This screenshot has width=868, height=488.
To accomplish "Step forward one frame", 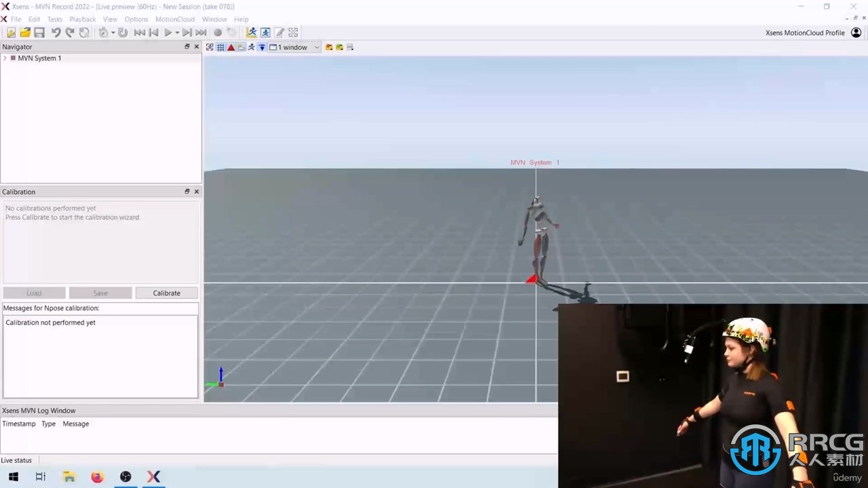I will pyautogui.click(x=187, y=33).
